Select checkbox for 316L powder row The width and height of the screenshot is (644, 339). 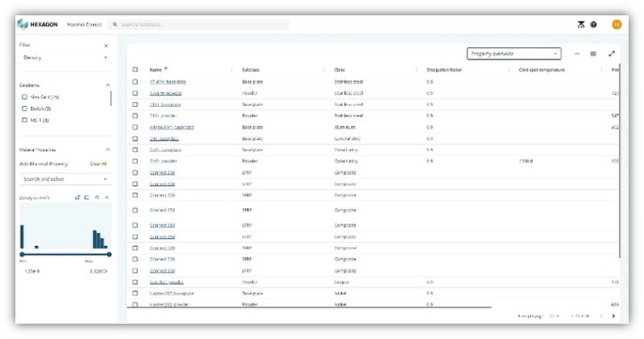point(135,116)
